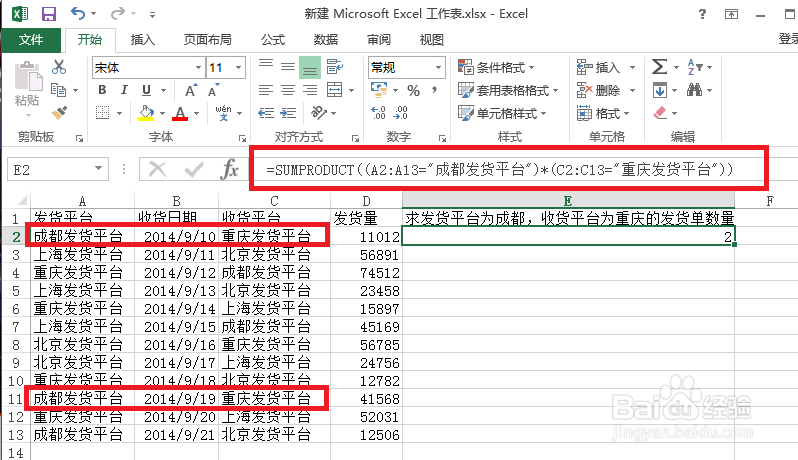
Task: Open 套用表格格式 table format dropdown
Action: (x=508, y=91)
